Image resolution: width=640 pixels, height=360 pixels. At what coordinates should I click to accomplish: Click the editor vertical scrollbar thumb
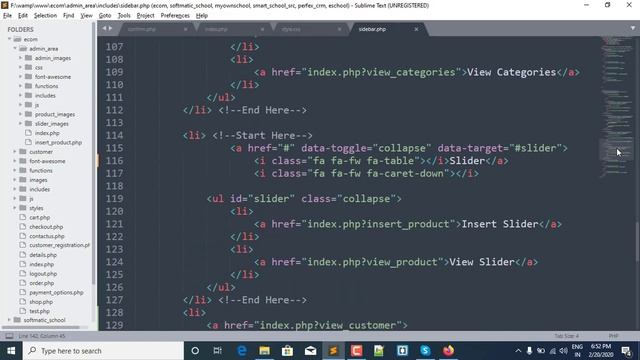pos(637,241)
